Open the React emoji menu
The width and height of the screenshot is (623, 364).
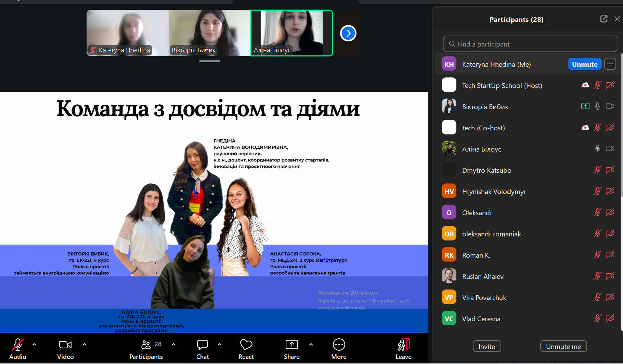point(246,345)
